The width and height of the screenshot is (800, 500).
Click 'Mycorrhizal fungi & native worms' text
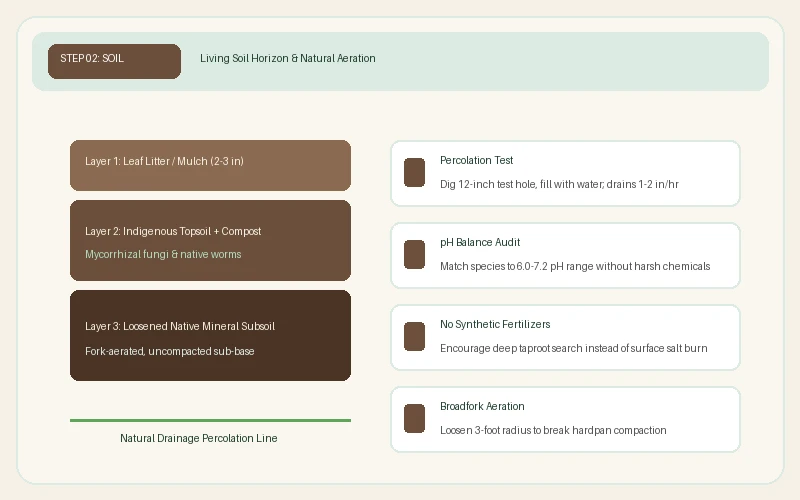pos(163,254)
